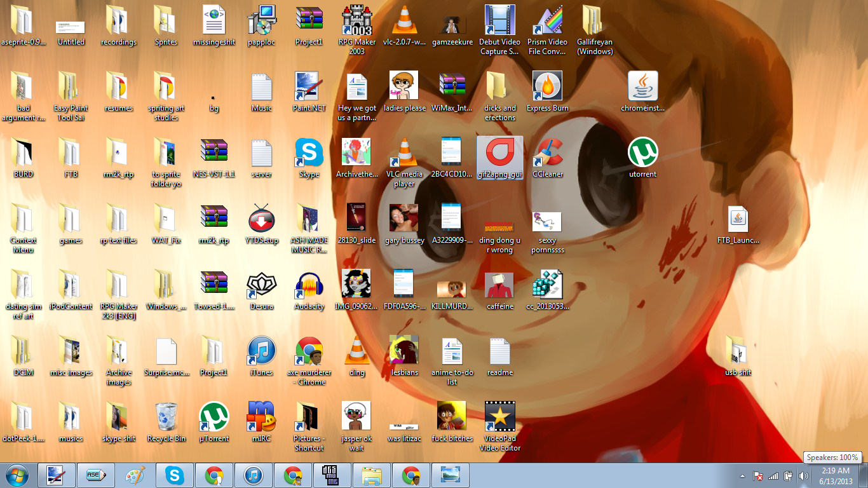Screen dimensions: 868x488
Task: Select the CCleaner desktop shortcut
Action: tap(548, 153)
